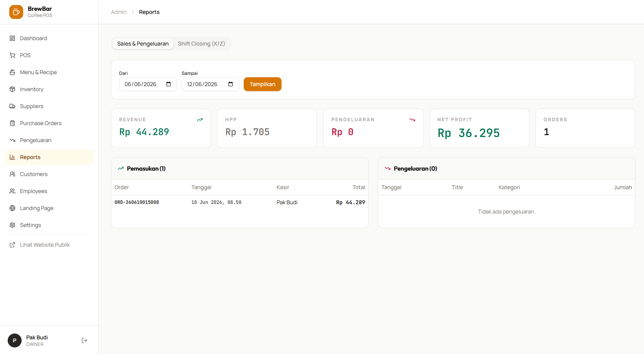Click the Inventory box icon
Screen dimensions: 644x354
point(12,89)
